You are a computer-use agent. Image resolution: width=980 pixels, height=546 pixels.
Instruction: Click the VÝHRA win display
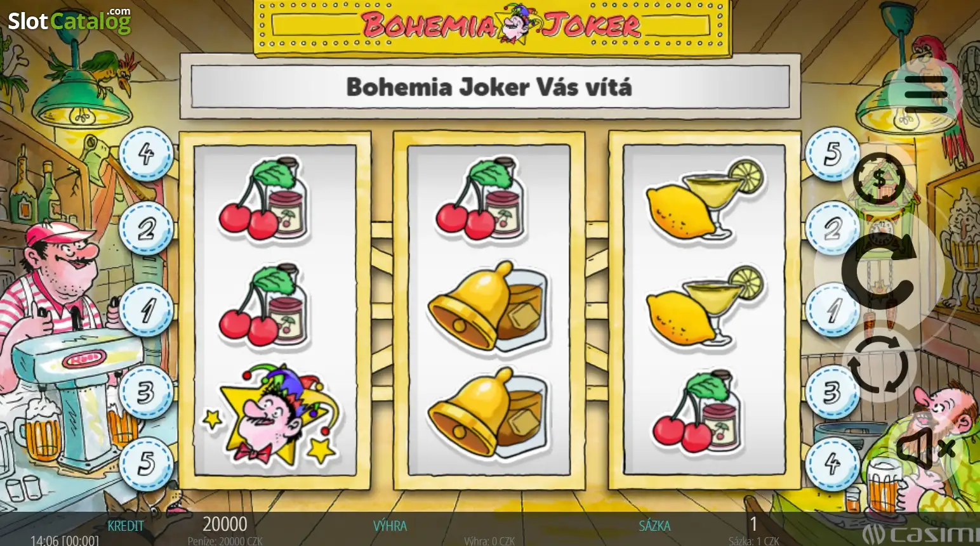point(390,526)
